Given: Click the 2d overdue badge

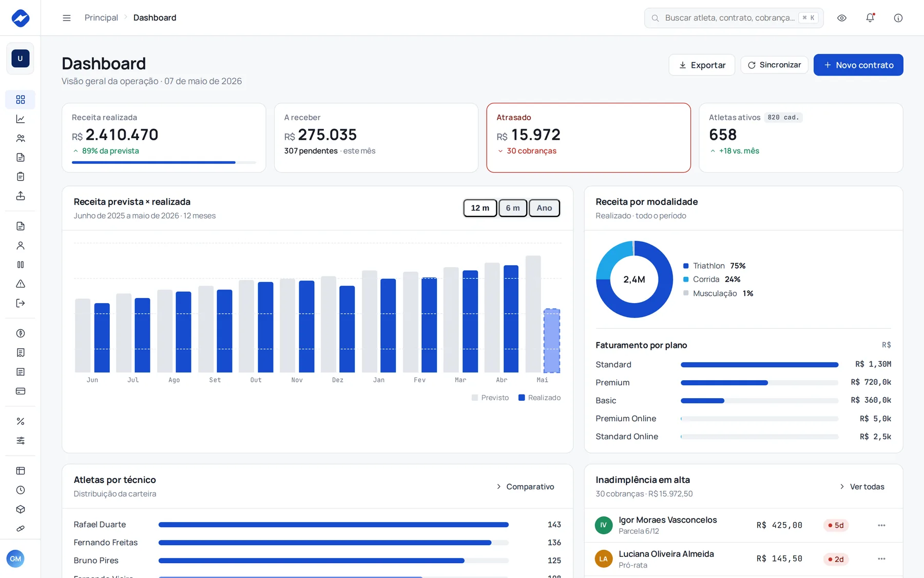Looking at the screenshot, I should [836, 559].
